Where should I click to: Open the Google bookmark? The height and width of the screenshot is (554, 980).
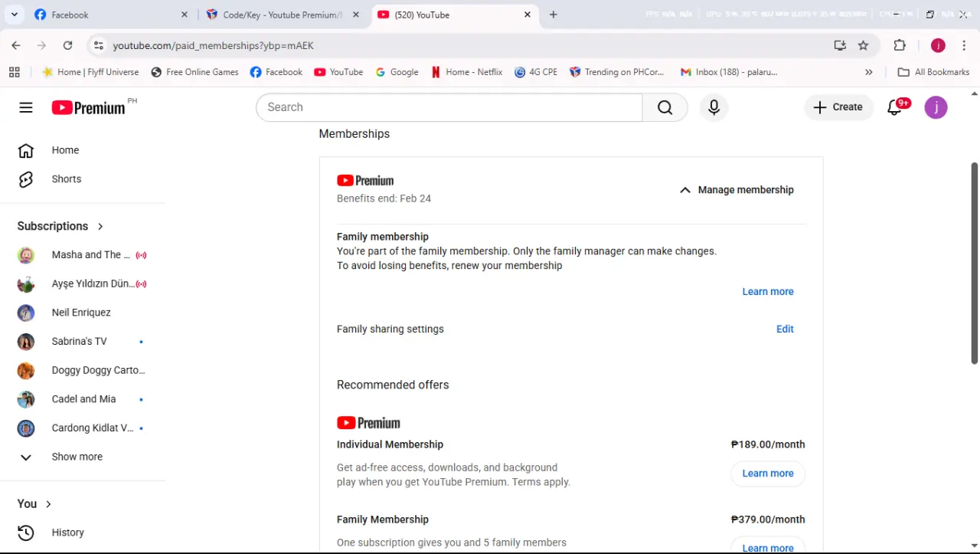point(397,72)
